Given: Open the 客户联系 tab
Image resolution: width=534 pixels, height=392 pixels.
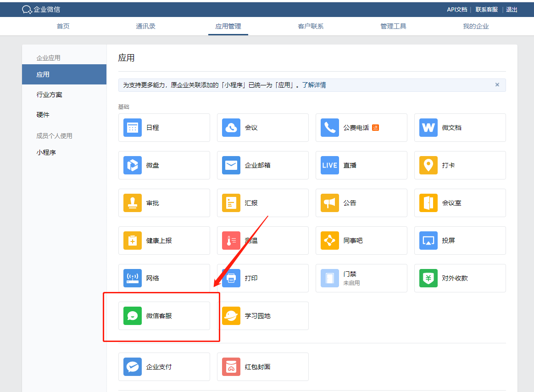Looking at the screenshot, I should 311,26.
